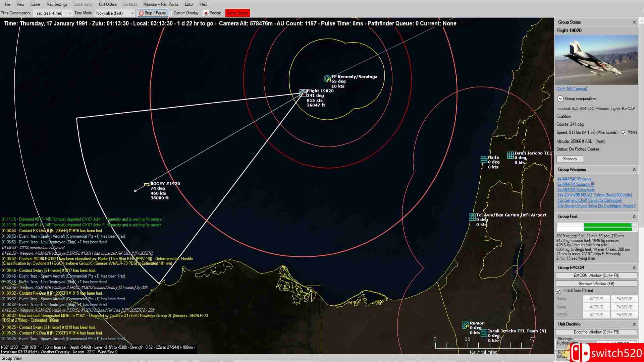Toggle the Manual speed checkbox

(624, 133)
